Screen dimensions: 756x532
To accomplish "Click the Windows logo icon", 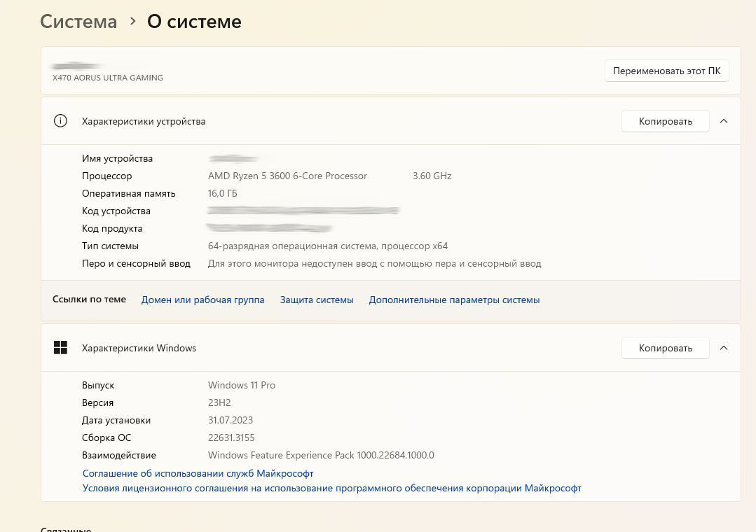I will point(60,348).
